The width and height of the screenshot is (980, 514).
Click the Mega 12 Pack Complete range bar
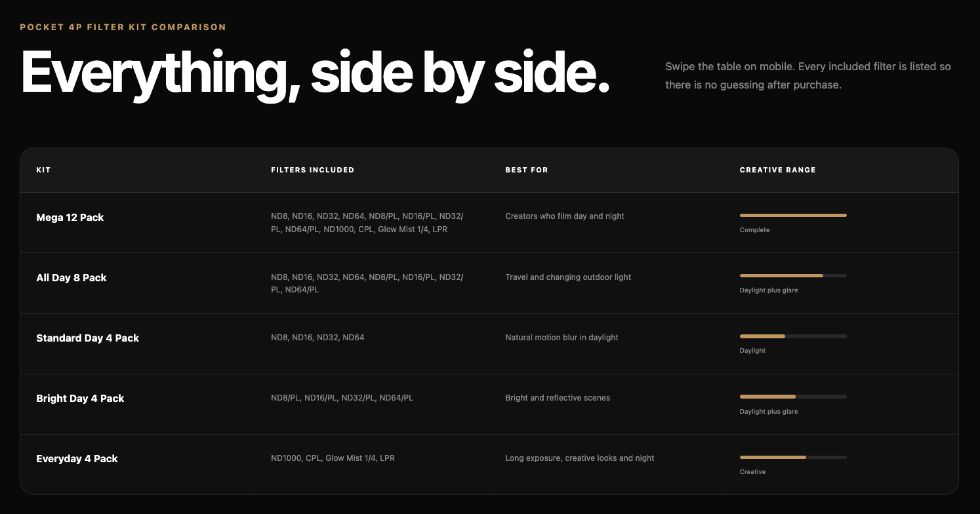tap(793, 215)
